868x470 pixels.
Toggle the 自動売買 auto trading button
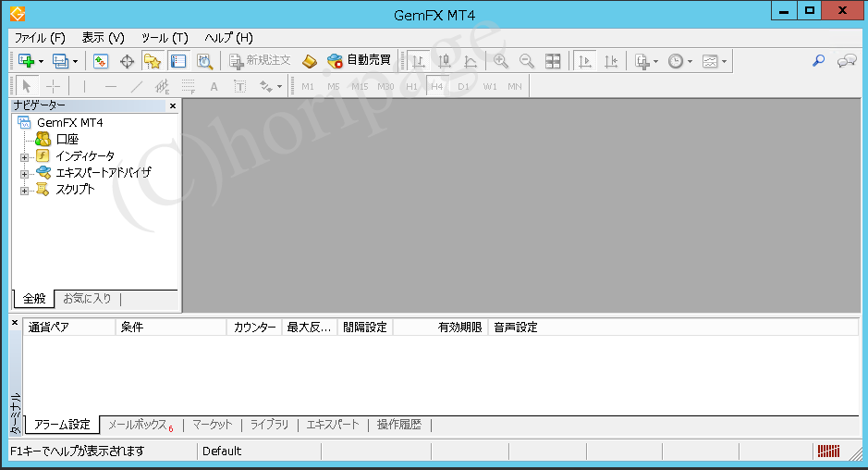pyautogui.click(x=359, y=60)
